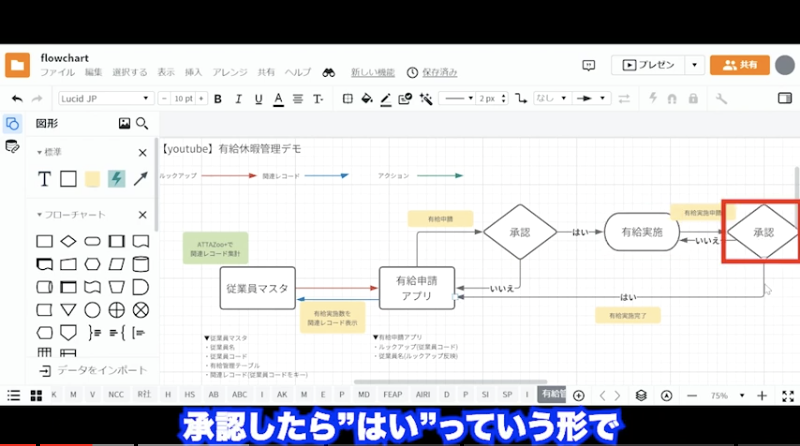Open the shape image search icon
The width and height of the screenshot is (800, 446).
[x=125, y=124]
